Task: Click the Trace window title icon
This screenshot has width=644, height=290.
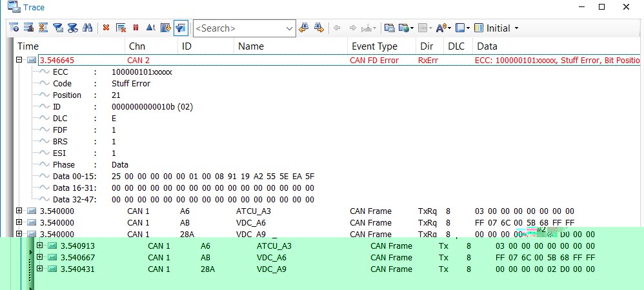Action: point(14,6)
